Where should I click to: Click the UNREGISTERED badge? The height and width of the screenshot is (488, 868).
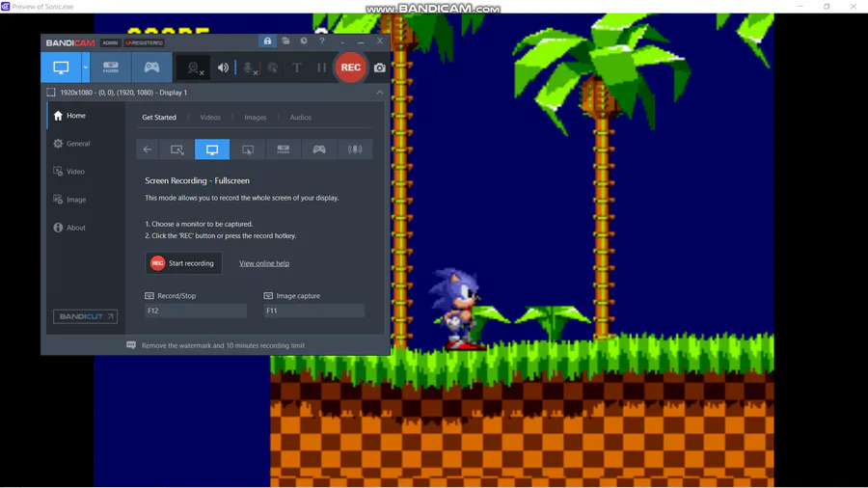tap(144, 42)
